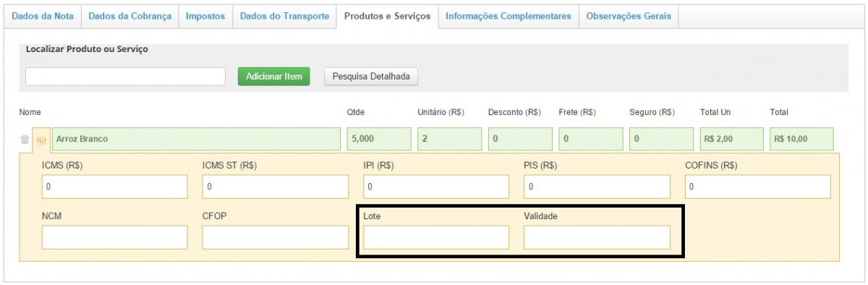Open Pesquisa Detalhada search
The height and width of the screenshot is (285, 868).
click(371, 76)
